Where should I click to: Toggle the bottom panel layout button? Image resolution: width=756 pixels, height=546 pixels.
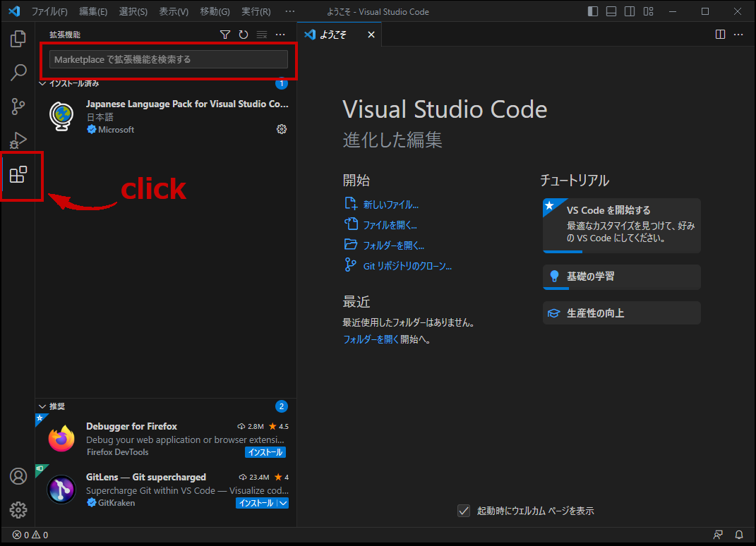tap(611, 11)
